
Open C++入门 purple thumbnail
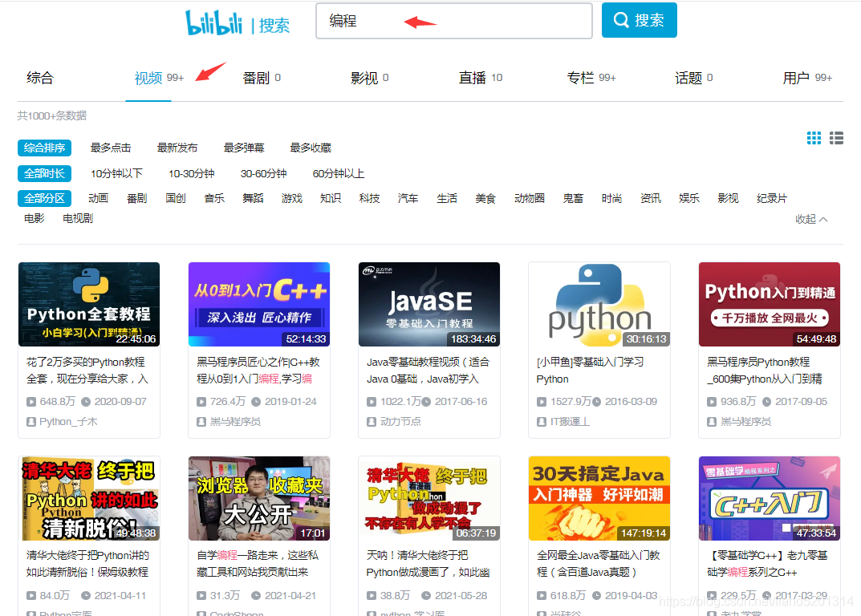tap(770, 498)
